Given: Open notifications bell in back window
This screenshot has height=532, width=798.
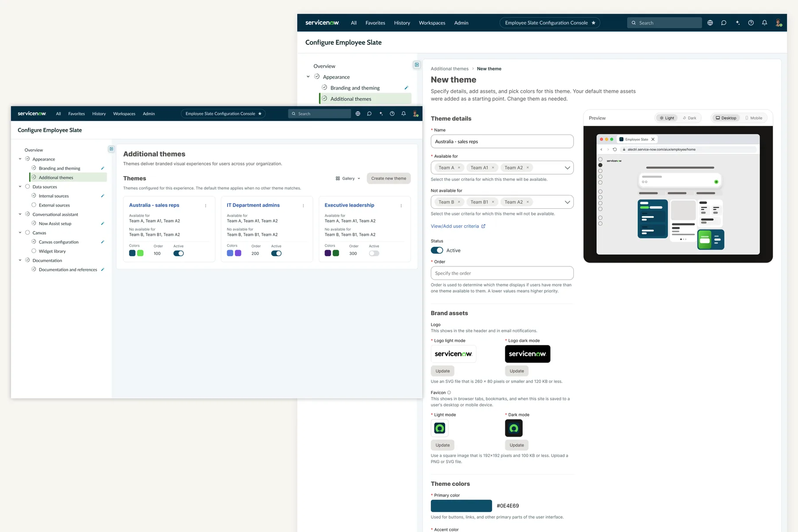Looking at the screenshot, I should (765, 23).
